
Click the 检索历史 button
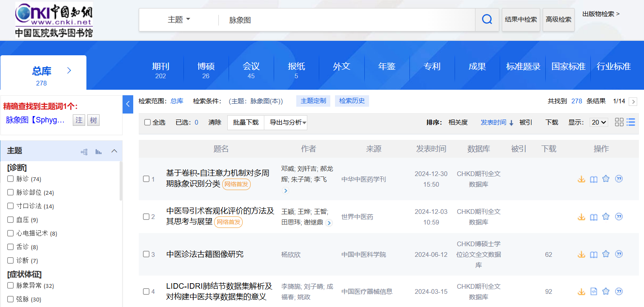[352, 101]
